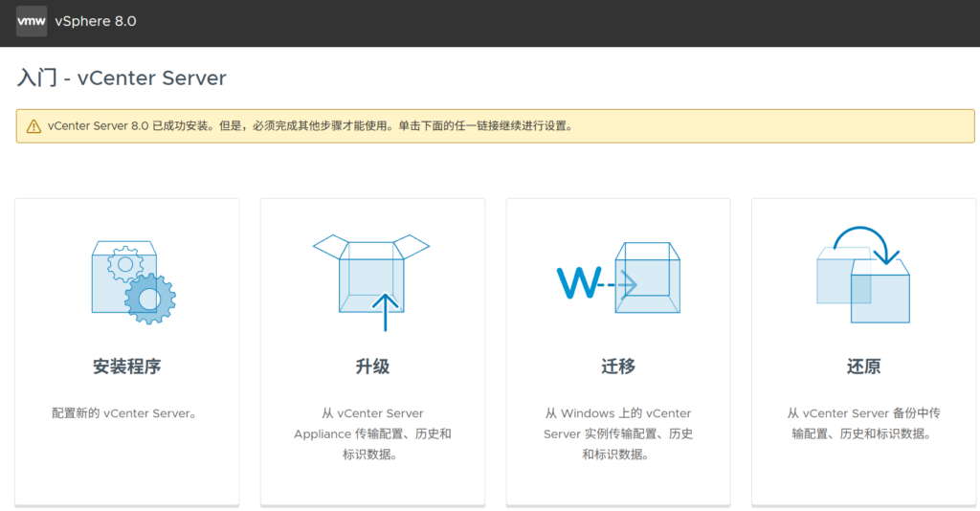This screenshot has height=511, width=980.
Task: Click description 从 Windows 上的 vCenter Server
Action: (x=618, y=433)
